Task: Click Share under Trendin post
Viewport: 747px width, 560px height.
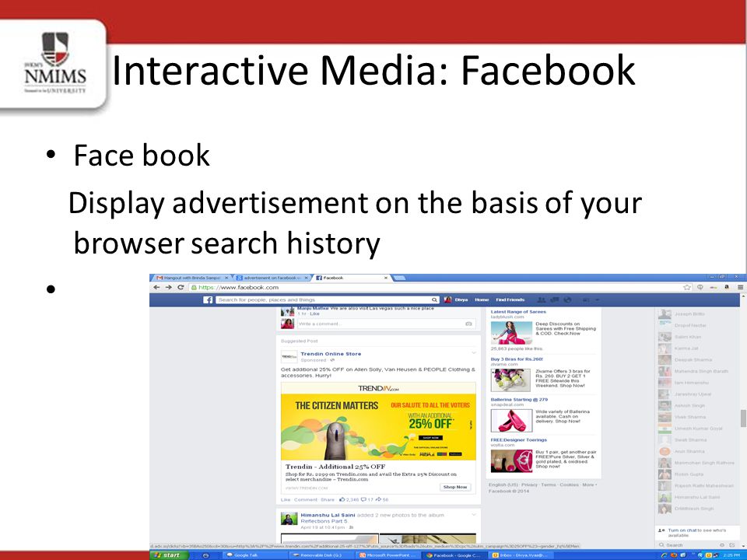Action: click(x=328, y=499)
